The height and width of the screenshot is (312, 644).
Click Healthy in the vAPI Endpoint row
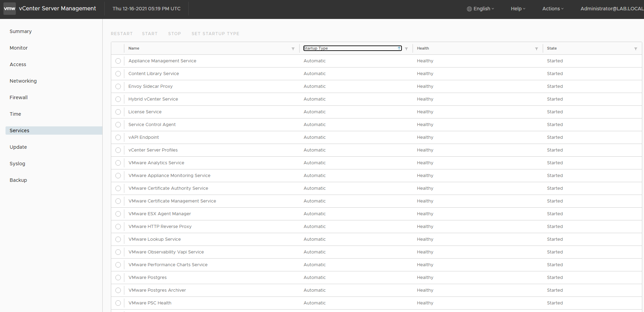coord(425,137)
